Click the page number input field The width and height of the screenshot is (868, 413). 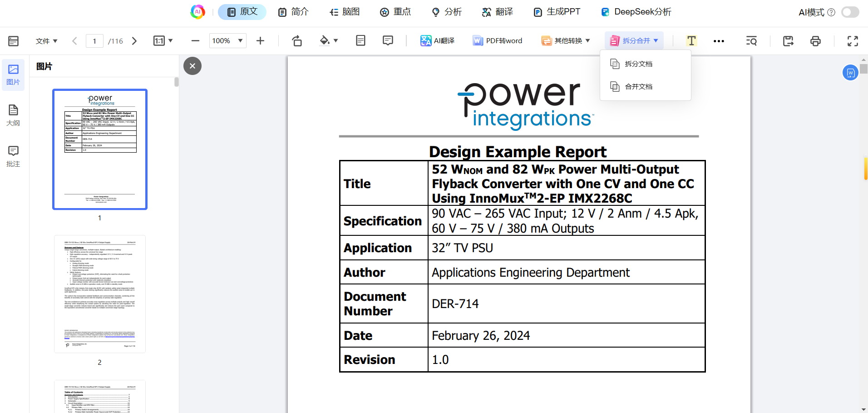[94, 41]
